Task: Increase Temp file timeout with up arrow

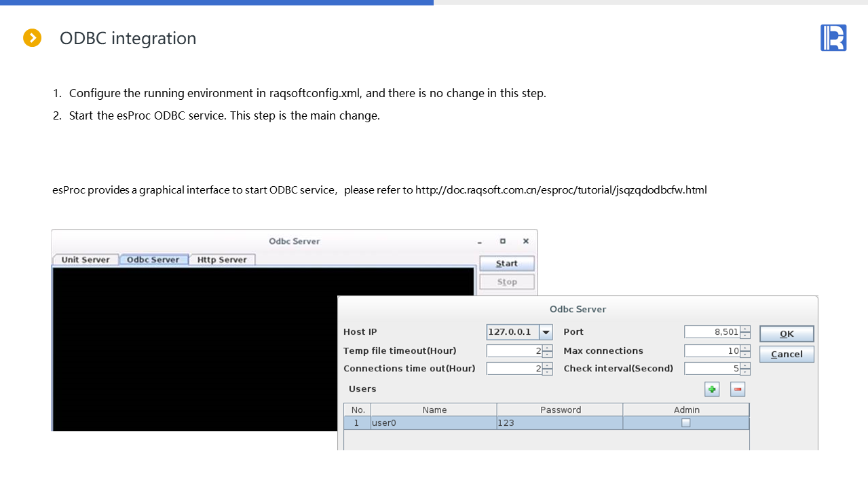Action: [x=548, y=348]
